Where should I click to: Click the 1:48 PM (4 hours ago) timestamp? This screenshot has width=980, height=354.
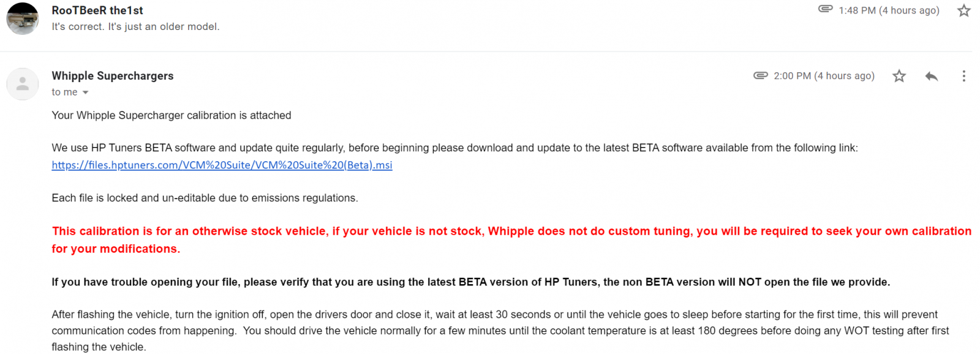point(889,10)
